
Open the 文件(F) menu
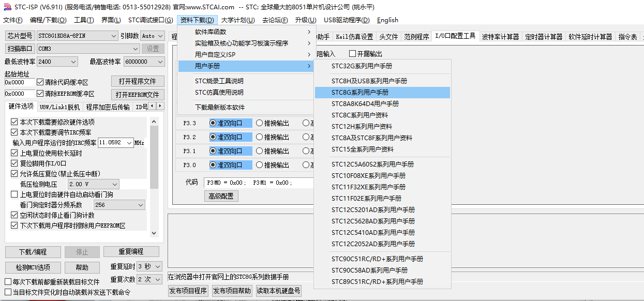coord(13,20)
